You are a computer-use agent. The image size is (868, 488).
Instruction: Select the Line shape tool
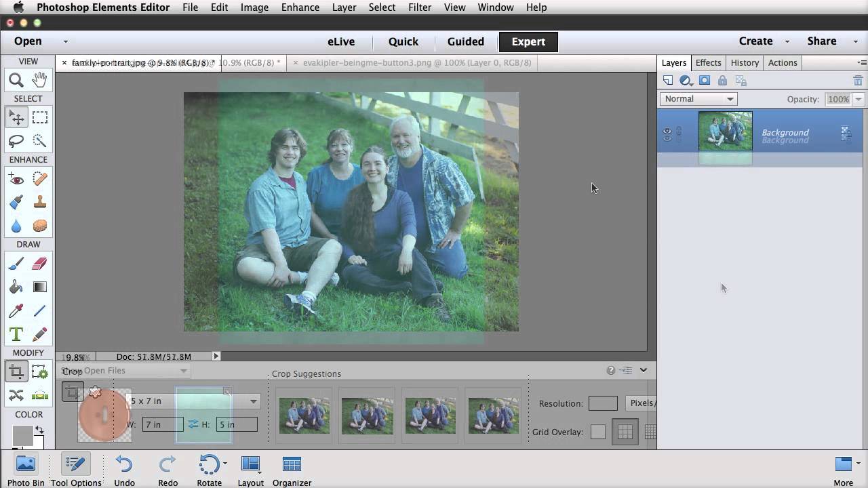[39, 310]
